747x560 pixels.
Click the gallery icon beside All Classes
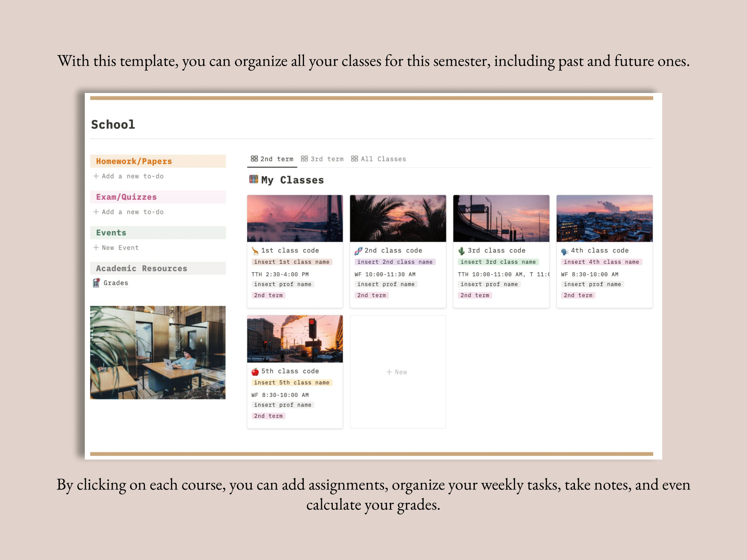pos(354,158)
